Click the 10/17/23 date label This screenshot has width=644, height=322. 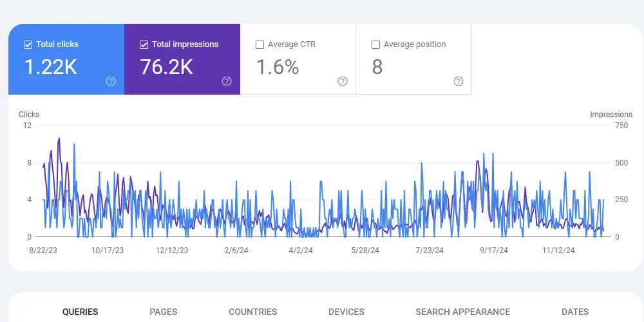pyautogui.click(x=108, y=251)
